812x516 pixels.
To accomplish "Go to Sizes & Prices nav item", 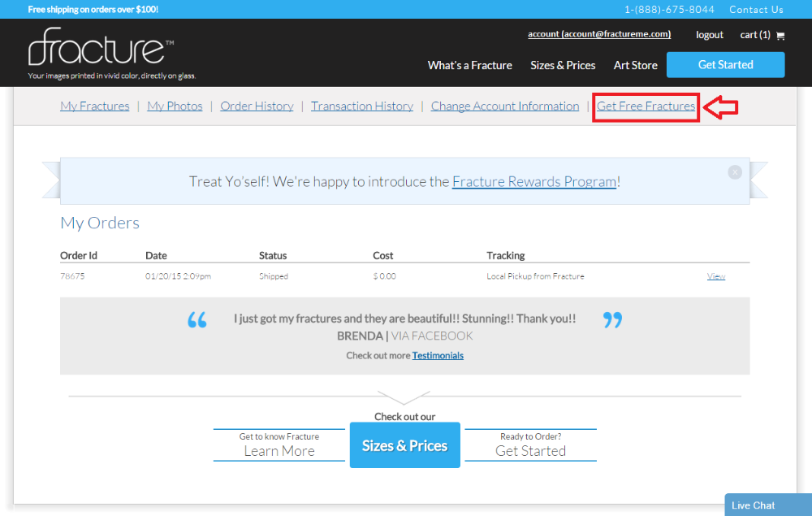I will (563, 65).
